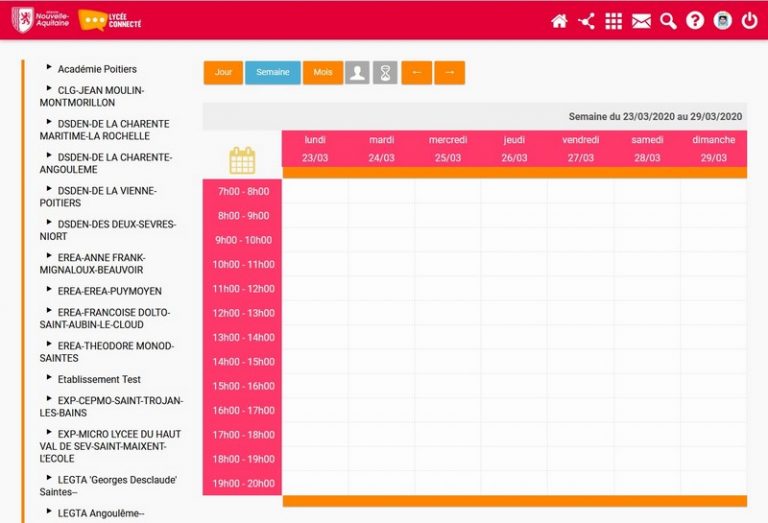768x523 pixels.
Task: Expand the Etablissement Test tree item
Action: tap(49, 378)
